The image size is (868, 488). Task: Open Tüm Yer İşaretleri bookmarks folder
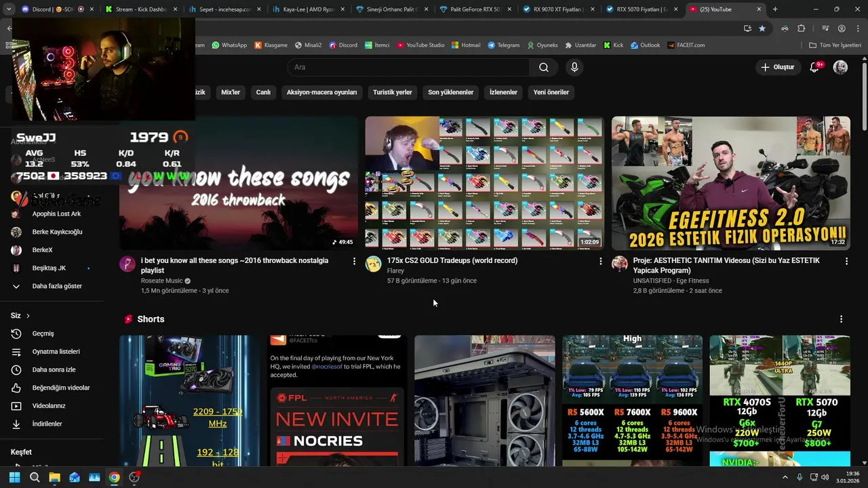click(835, 45)
